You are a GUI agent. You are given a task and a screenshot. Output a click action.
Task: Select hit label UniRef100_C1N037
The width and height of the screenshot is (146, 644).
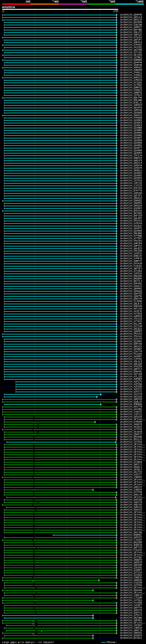(x=131, y=412)
